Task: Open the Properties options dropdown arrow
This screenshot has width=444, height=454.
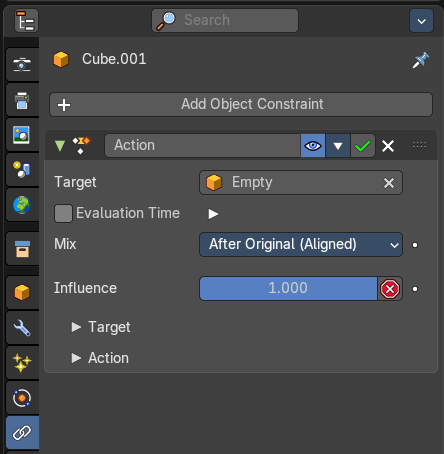Action: 421,21
